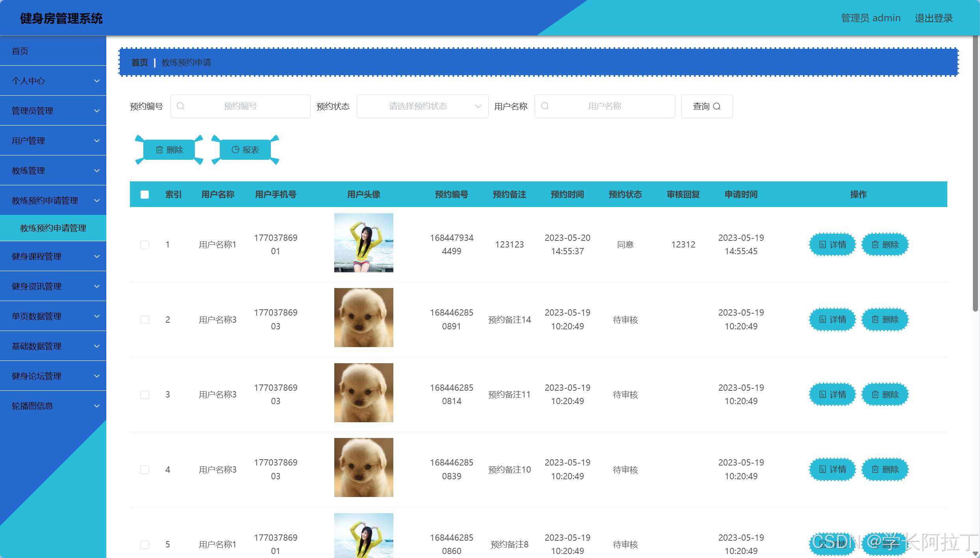This screenshot has width=980, height=558.
Task: Click the magnifier icon in the 查询 button
Action: tap(717, 106)
